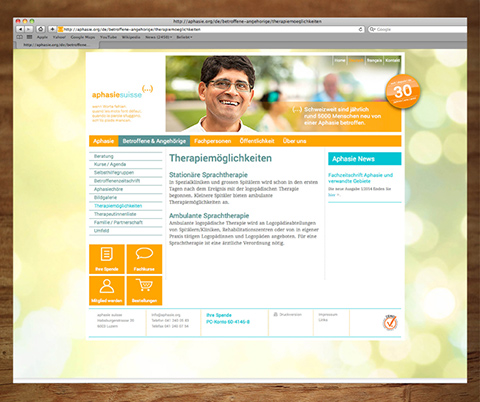Select Aphasiechöre in sidebar
This screenshot has height=402, width=480.
click(126, 189)
